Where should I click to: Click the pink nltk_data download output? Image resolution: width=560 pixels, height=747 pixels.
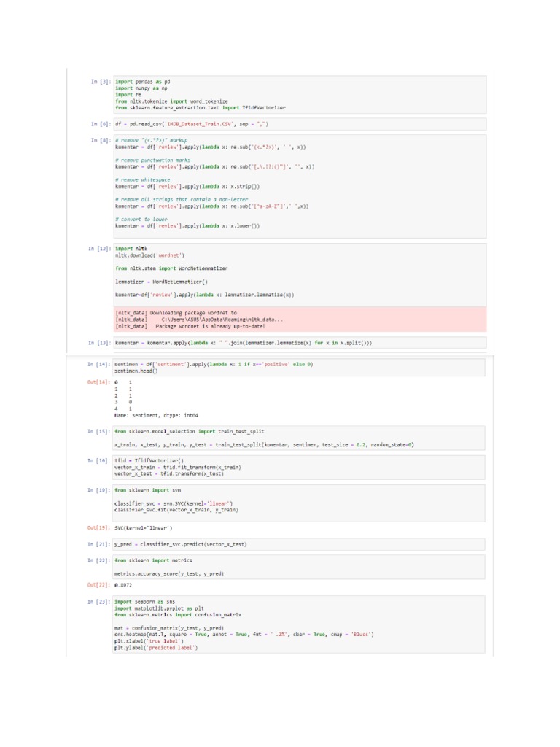coord(300,320)
